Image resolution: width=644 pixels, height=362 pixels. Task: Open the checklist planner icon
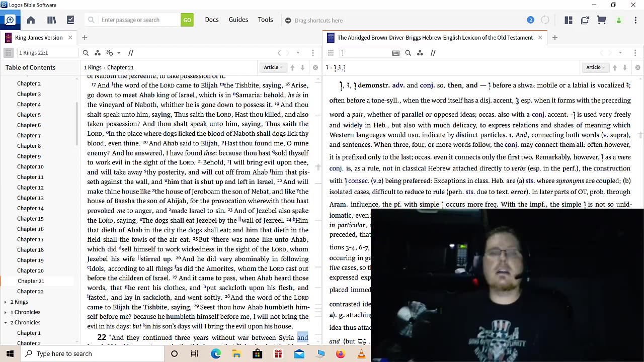click(x=70, y=20)
